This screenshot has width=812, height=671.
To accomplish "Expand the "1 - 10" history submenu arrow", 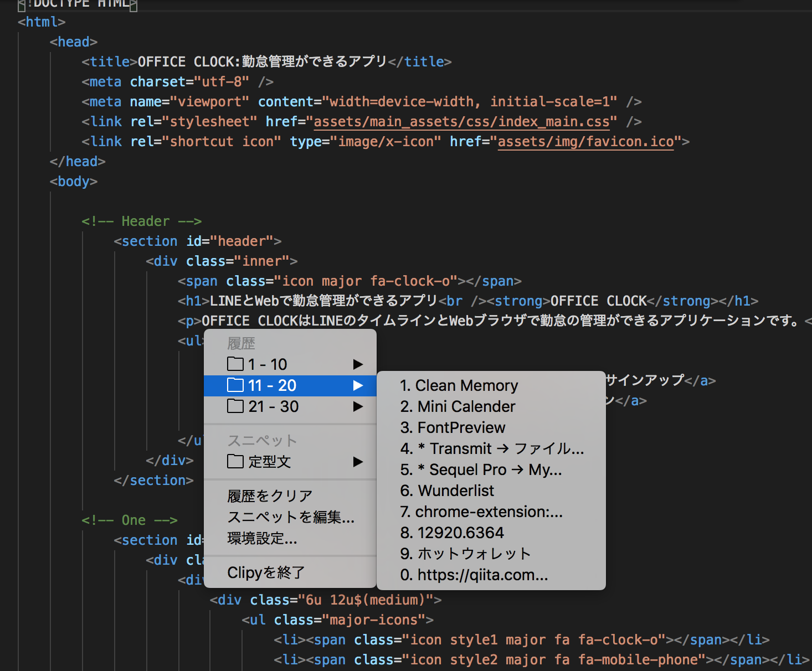I will pyautogui.click(x=358, y=364).
